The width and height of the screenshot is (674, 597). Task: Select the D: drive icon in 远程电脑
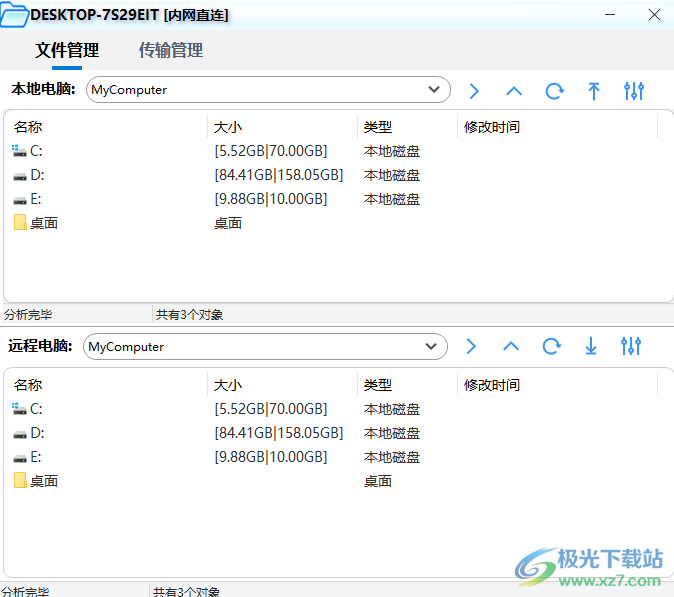coord(20,434)
